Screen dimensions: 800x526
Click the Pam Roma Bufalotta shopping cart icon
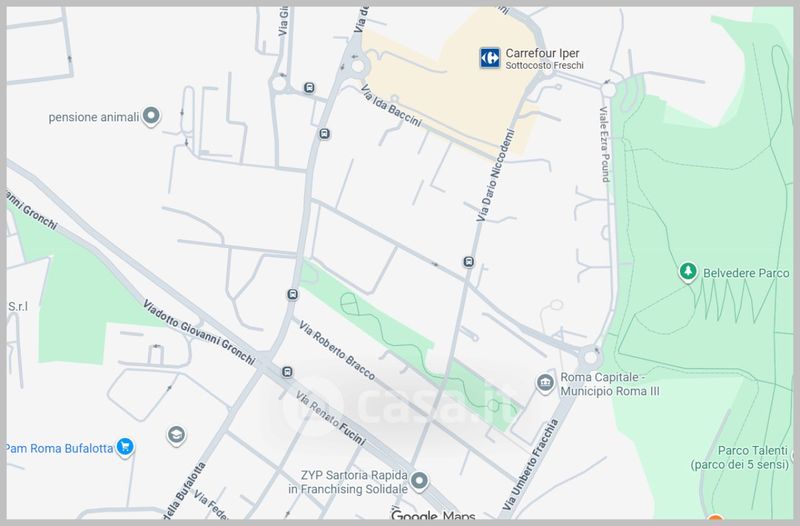pos(125,446)
